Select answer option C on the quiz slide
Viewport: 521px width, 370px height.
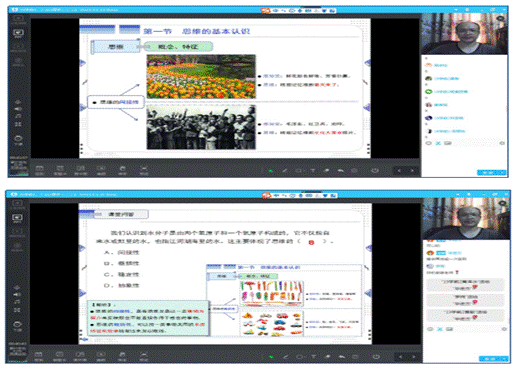point(121,275)
